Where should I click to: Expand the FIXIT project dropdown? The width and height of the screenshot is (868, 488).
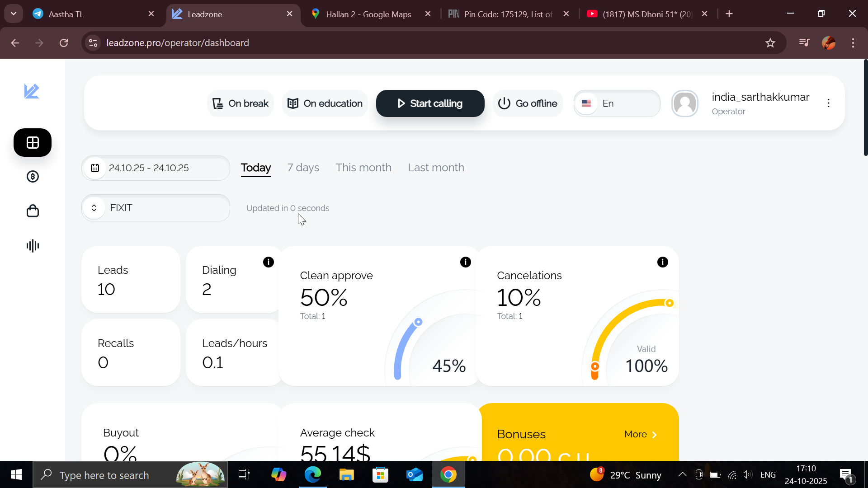156,208
